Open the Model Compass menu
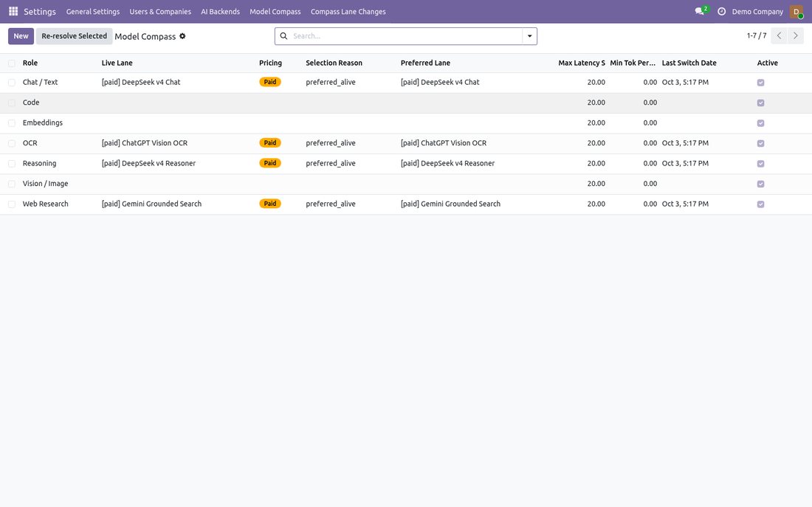 275,11
